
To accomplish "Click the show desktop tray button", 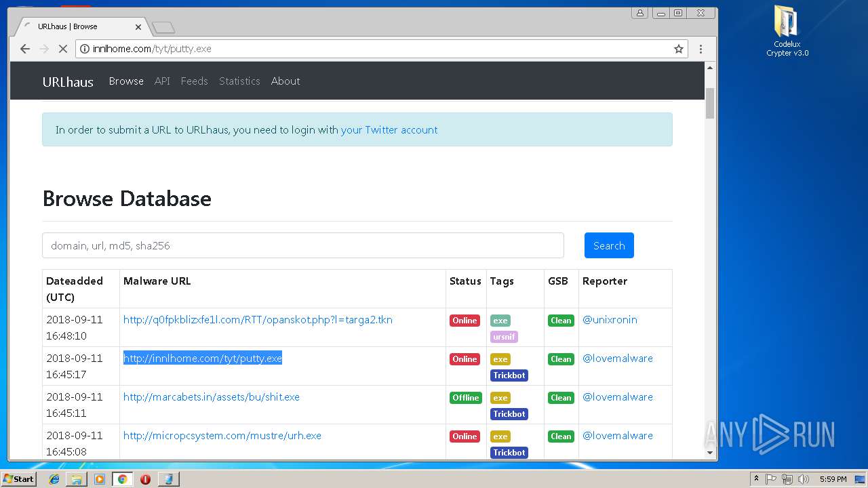I will point(860,479).
